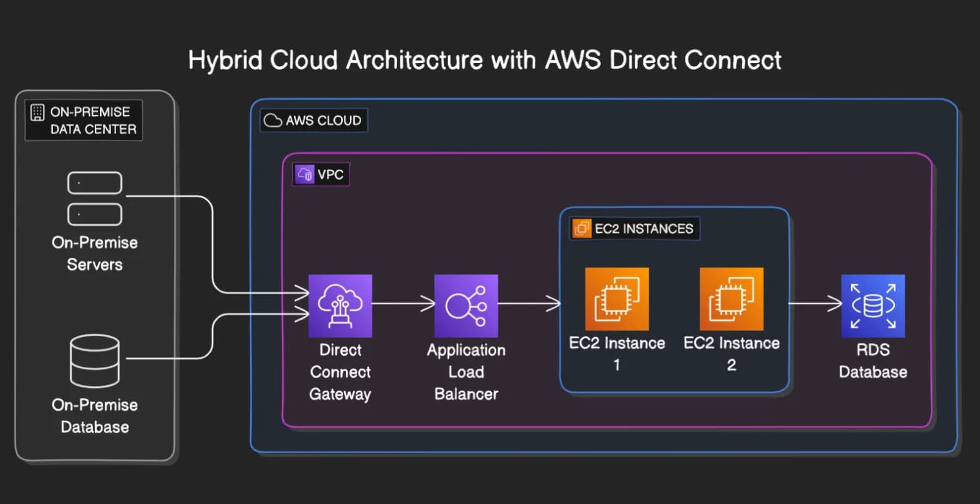Click the VPC cloud icon in label
Screen dimensions: 980x504
tap(305, 174)
